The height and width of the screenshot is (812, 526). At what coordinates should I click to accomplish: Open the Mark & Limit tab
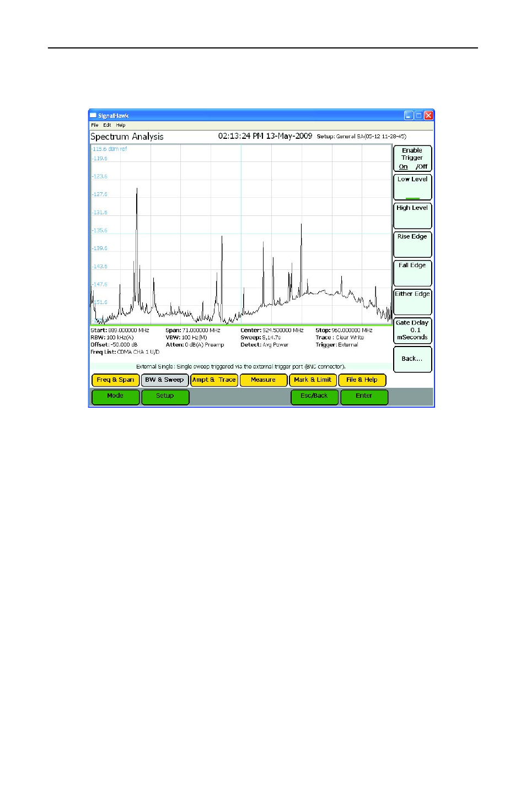(x=313, y=380)
